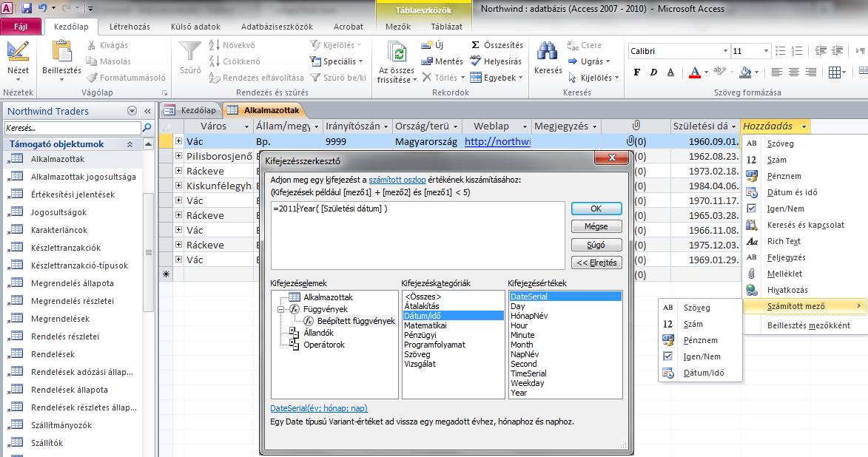Center text alignment in ribbon

point(793,72)
